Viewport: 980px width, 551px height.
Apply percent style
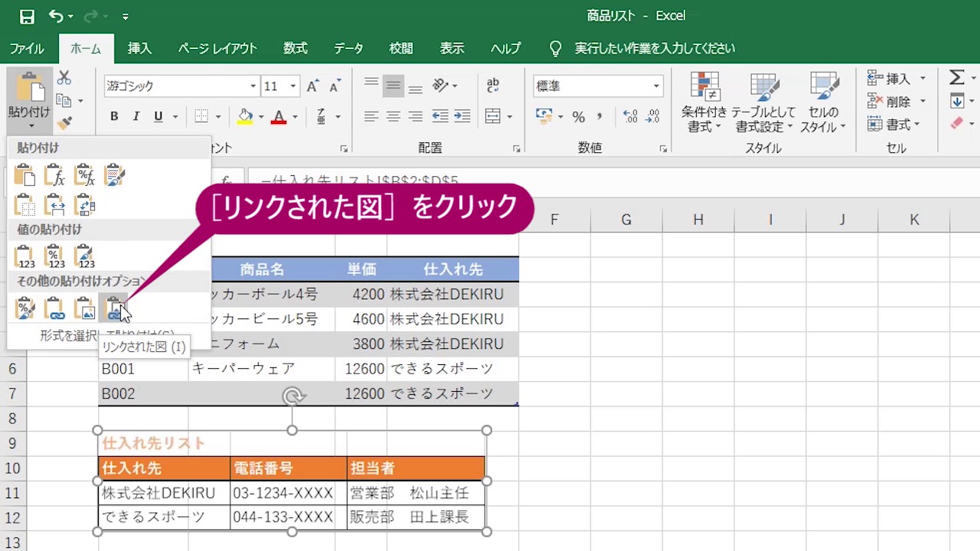579,116
